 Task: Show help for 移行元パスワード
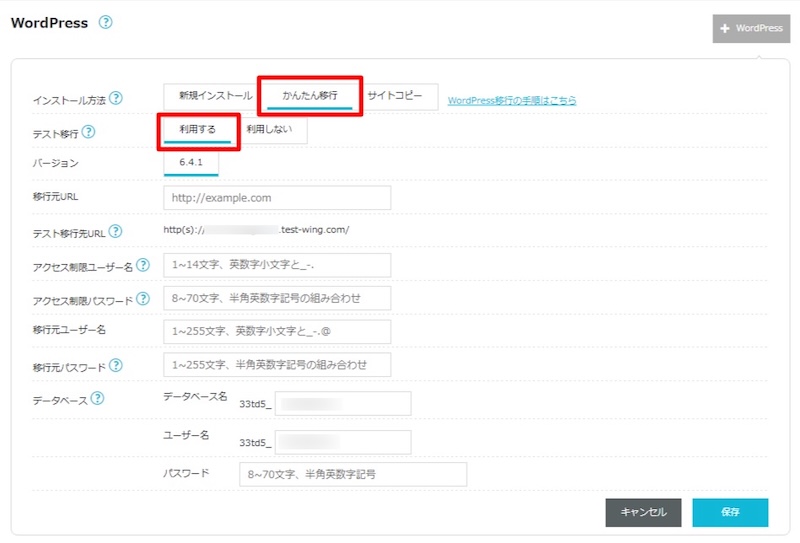[x=116, y=366]
